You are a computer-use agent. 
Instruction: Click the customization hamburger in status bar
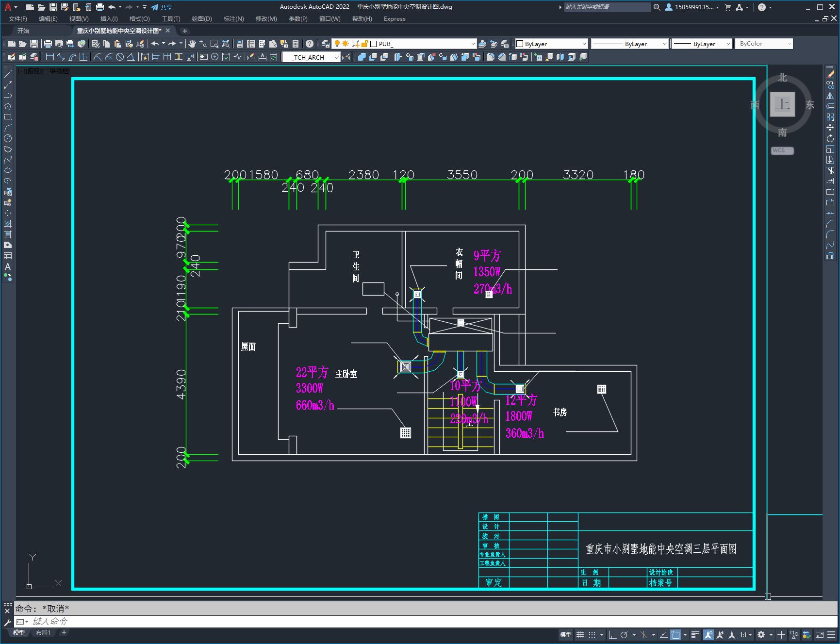tap(832, 634)
